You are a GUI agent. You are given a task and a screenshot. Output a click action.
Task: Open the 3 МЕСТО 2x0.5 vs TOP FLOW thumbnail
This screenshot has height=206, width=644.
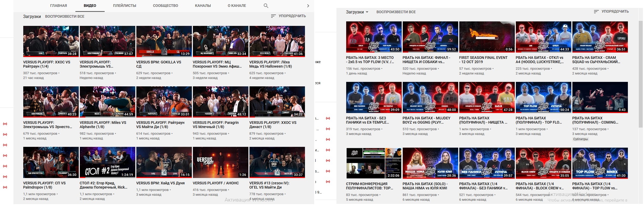[374, 37]
